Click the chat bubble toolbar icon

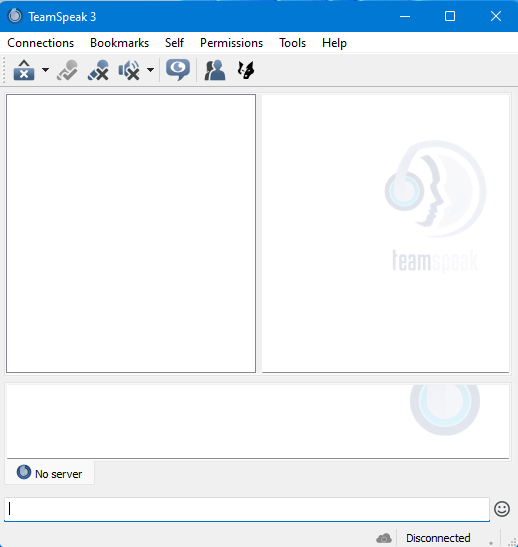(178, 70)
